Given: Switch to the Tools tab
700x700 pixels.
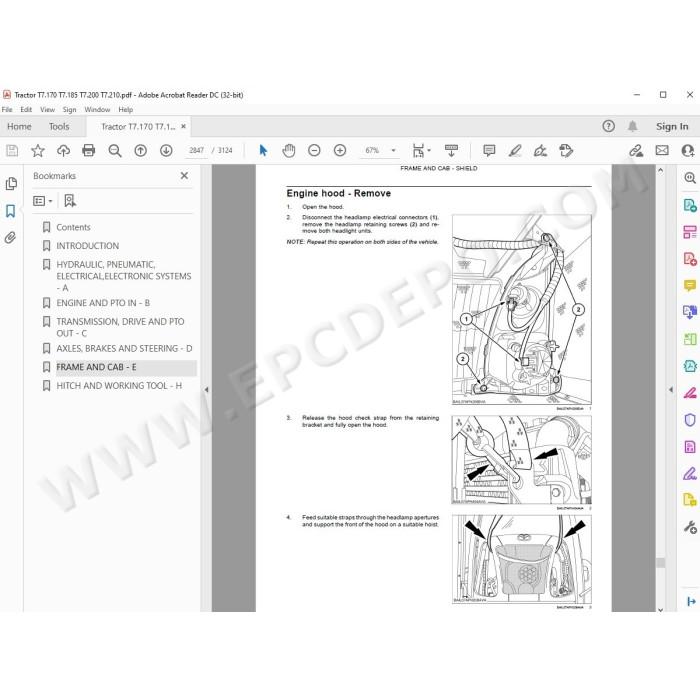Looking at the screenshot, I should click(x=59, y=126).
